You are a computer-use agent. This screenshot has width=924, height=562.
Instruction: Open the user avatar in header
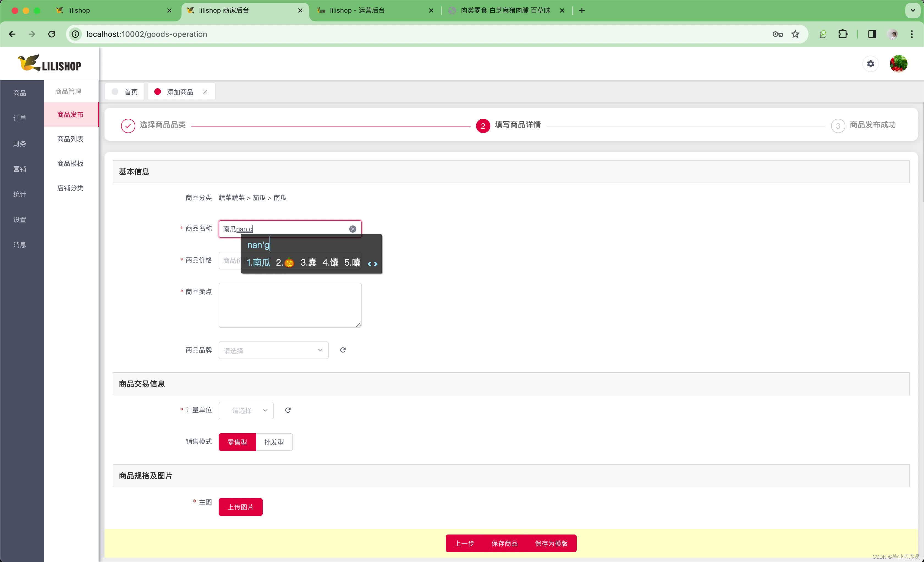click(898, 64)
